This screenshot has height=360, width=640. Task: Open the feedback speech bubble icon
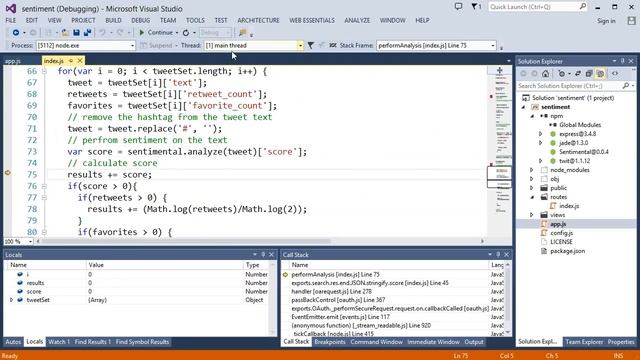458,7
